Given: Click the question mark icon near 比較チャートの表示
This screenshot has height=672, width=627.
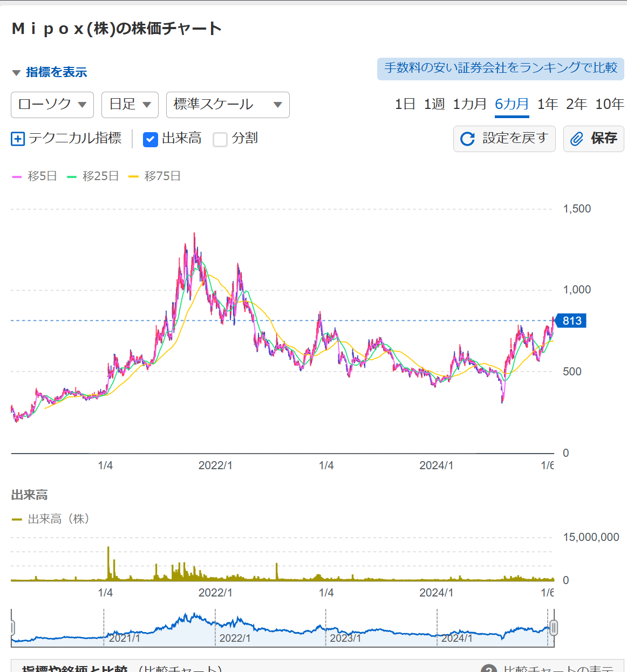Looking at the screenshot, I should 488,669.
